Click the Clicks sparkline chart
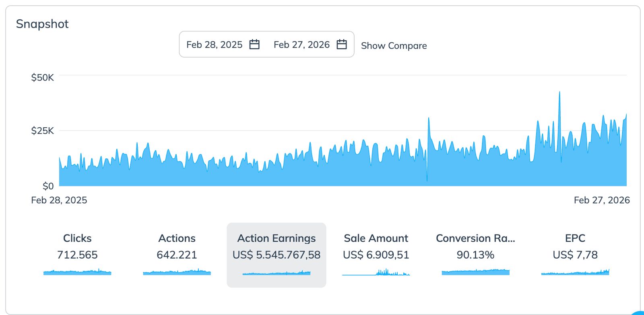 [77, 273]
